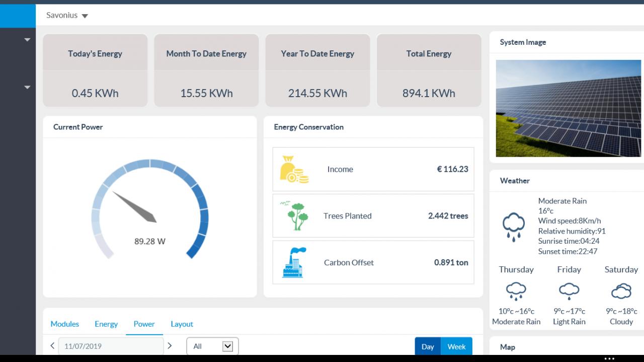Open the All filter dropdown

[x=212, y=346]
